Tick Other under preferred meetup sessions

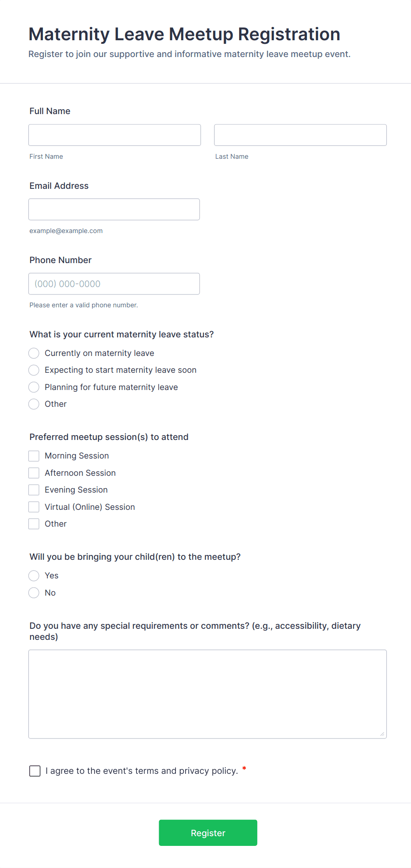click(x=34, y=524)
